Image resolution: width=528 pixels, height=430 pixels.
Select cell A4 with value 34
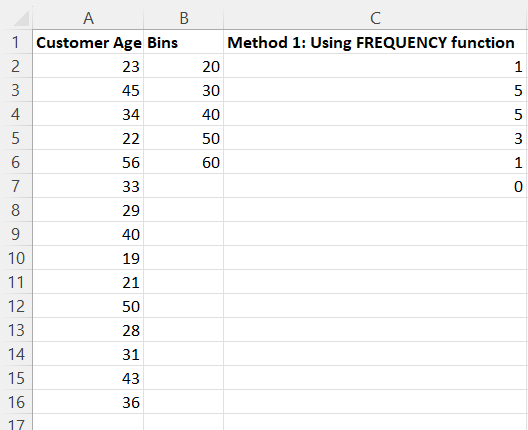pyautogui.click(x=88, y=114)
